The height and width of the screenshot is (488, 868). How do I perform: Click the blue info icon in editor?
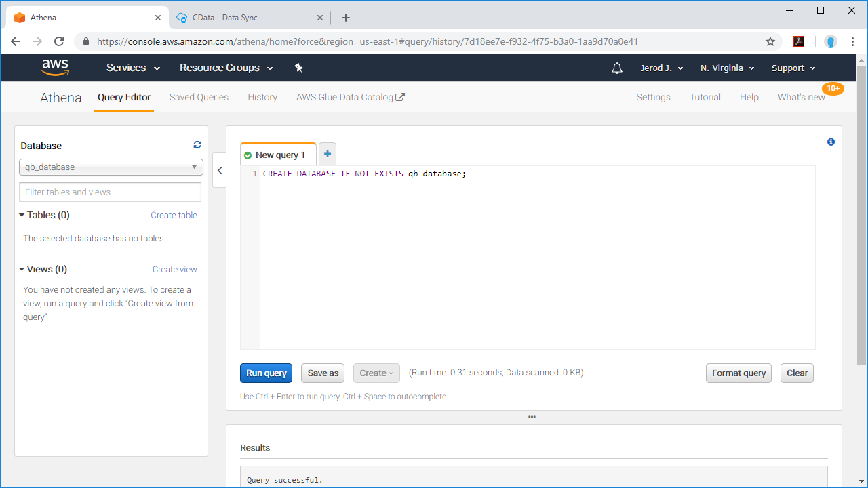pyautogui.click(x=831, y=142)
